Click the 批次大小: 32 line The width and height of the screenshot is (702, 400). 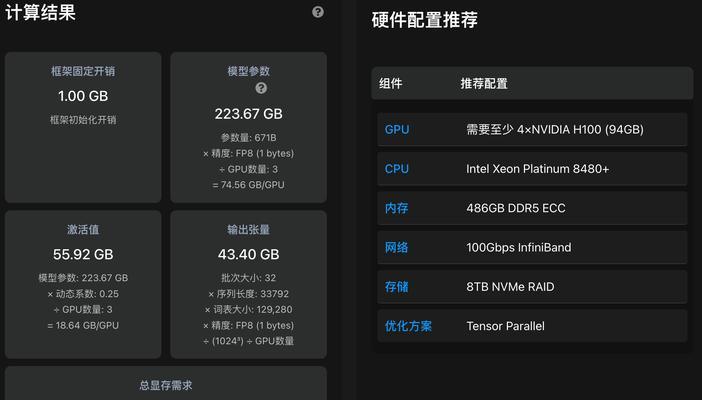pos(248,278)
